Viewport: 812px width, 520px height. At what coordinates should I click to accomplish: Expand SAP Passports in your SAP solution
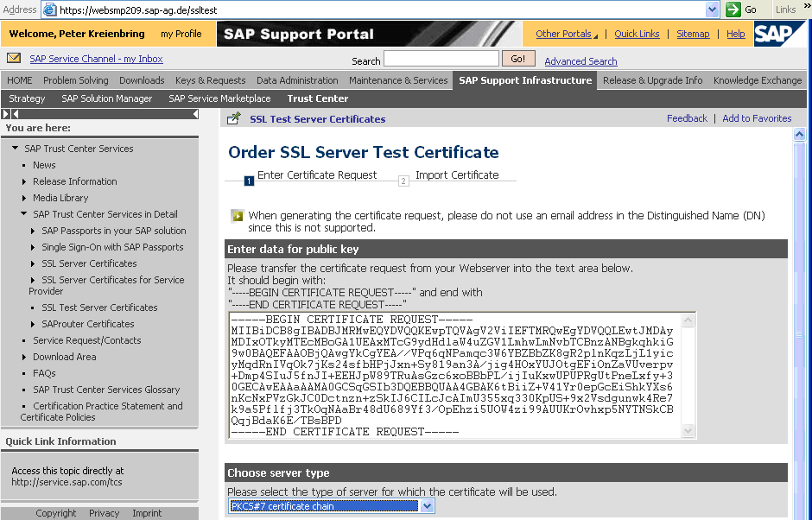pos(33,231)
